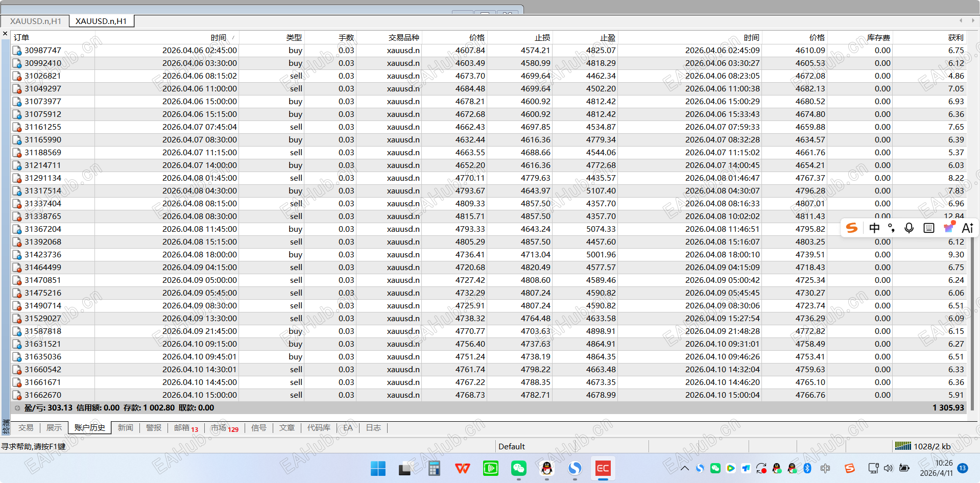Close the terminal panel with X
This screenshot has height=483, width=980.
[x=5, y=34]
